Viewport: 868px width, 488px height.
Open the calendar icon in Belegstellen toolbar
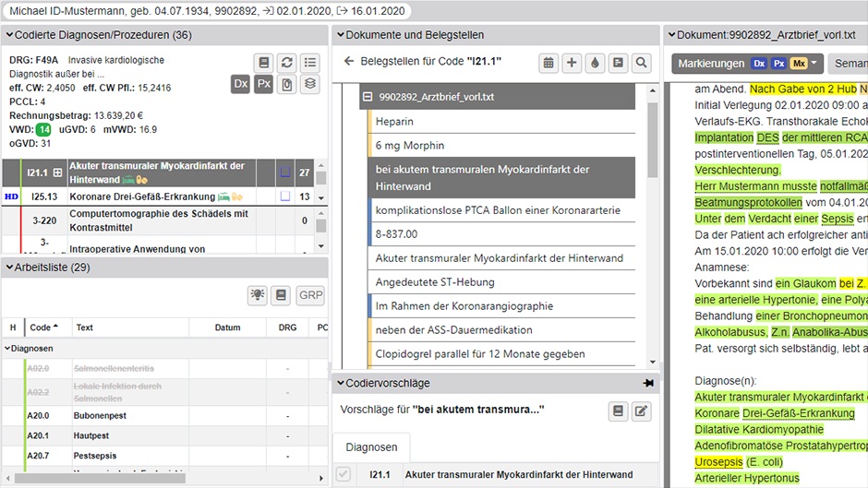click(x=549, y=63)
